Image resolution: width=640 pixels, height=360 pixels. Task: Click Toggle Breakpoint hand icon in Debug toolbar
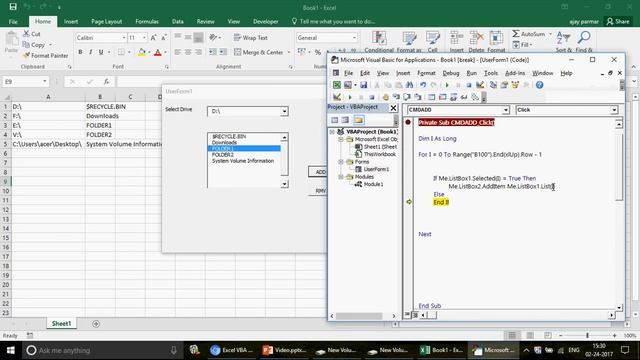pyautogui.click(x=386, y=97)
